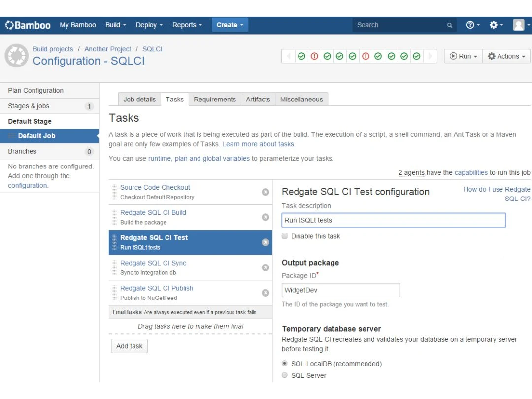Open Another Project breadcrumb link

pyautogui.click(x=107, y=49)
